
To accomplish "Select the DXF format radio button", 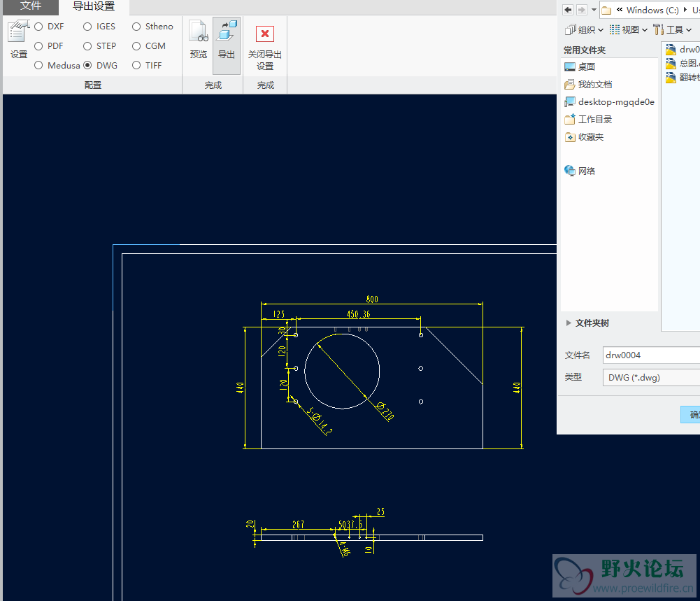I will 39,27.
